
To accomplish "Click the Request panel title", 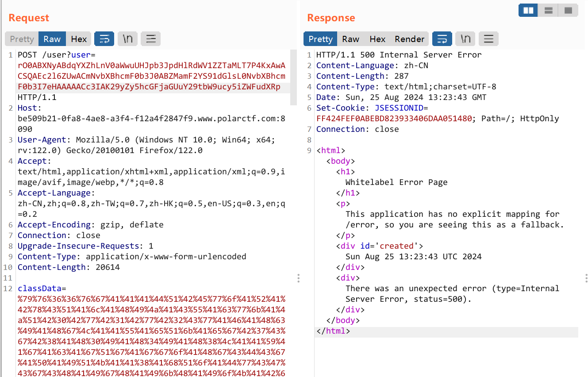I will [x=29, y=18].
